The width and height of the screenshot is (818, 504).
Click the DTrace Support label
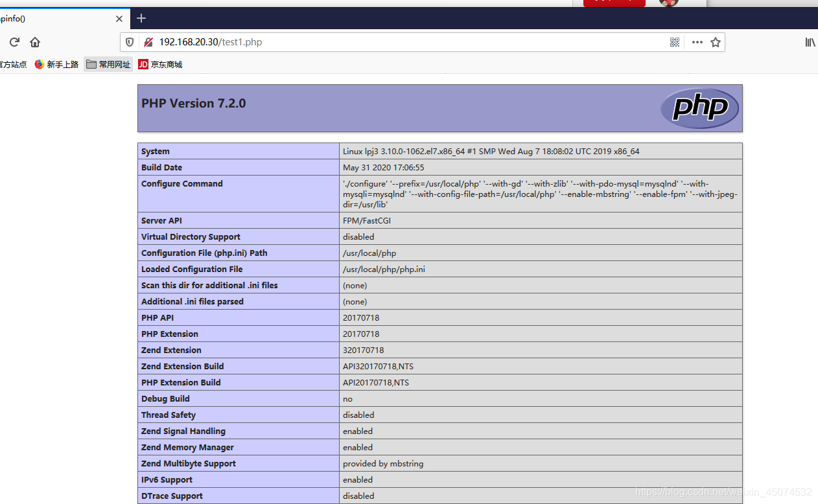172,496
